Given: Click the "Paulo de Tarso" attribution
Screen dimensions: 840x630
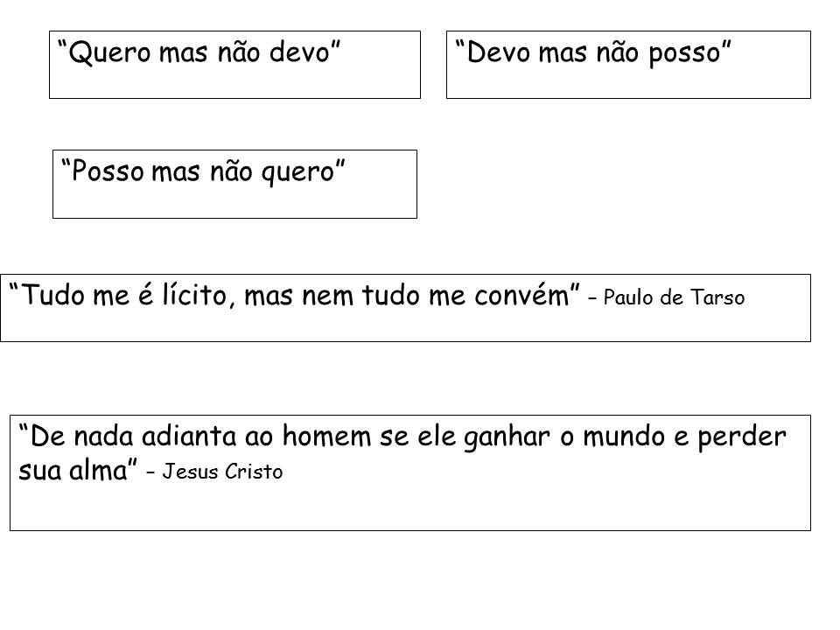Looking at the screenshot, I should pos(674,297).
